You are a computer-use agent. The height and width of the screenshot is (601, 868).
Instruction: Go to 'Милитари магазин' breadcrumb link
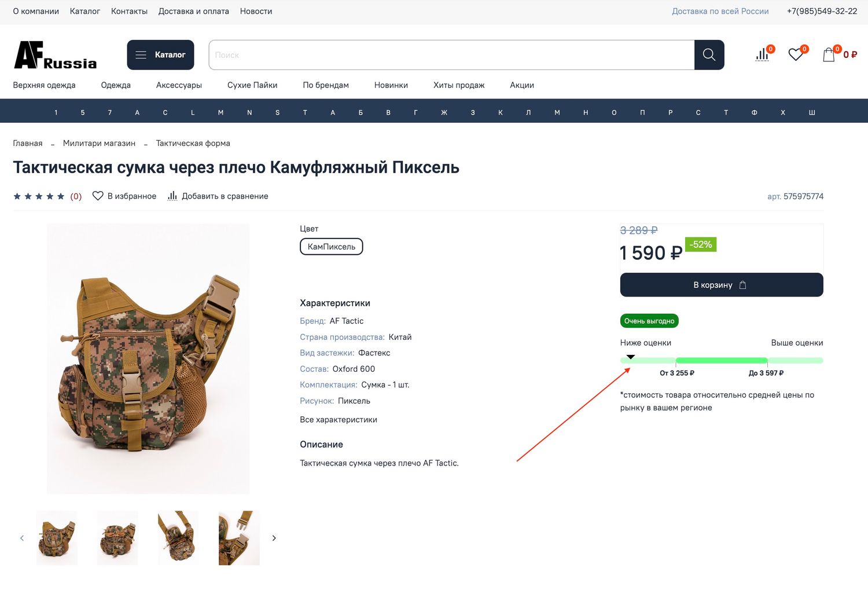99,144
